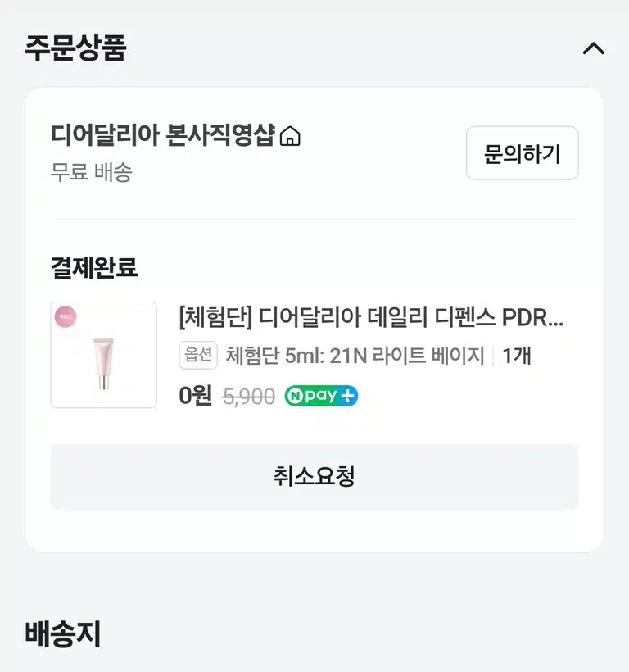Image resolution: width=629 pixels, height=672 pixels.
Task: Click the 1개 quantity label
Action: tap(517, 356)
